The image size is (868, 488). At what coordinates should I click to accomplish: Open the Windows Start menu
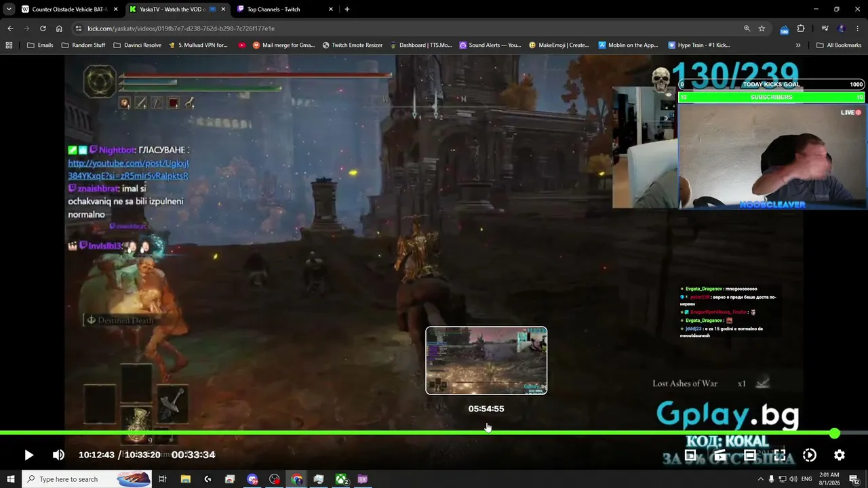11,479
